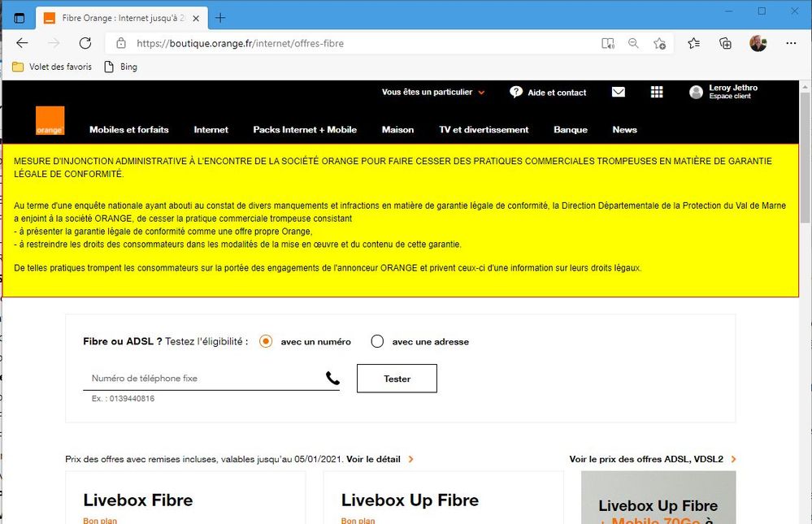Click the Tester button
The width and height of the screenshot is (812, 524).
(x=397, y=379)
